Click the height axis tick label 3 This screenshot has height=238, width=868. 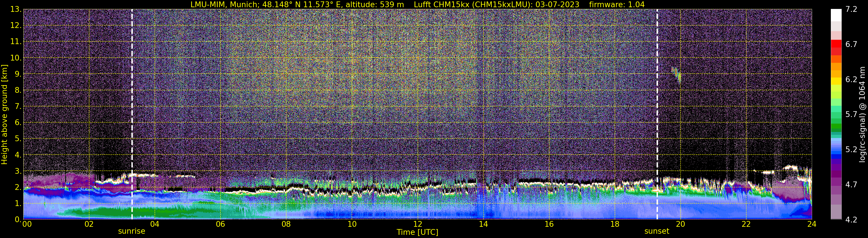[18, 171]
